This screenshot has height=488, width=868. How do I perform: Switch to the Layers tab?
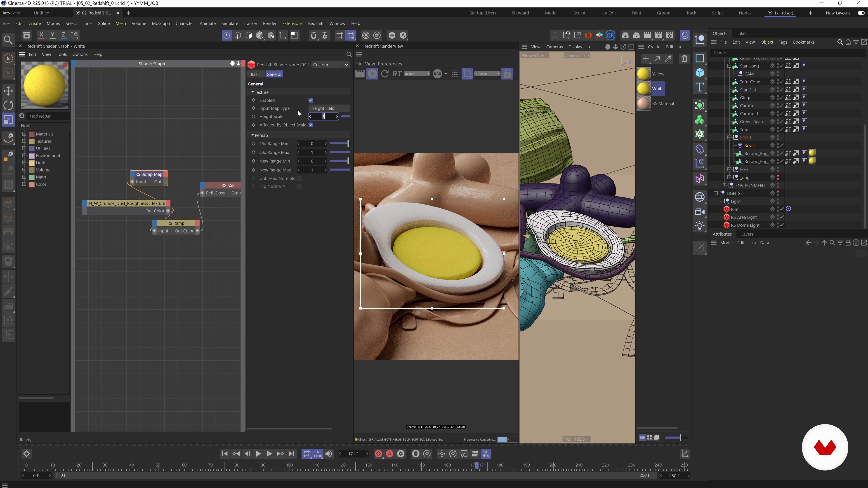pyautogui.click(x=747, y=234)
